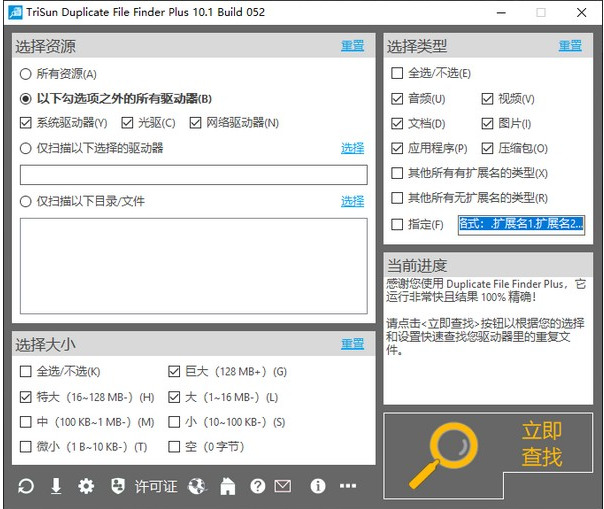604x509 pixels.
Task: Uncheck 大 (1~16 MB-) size checkbox
Action: 174,397
